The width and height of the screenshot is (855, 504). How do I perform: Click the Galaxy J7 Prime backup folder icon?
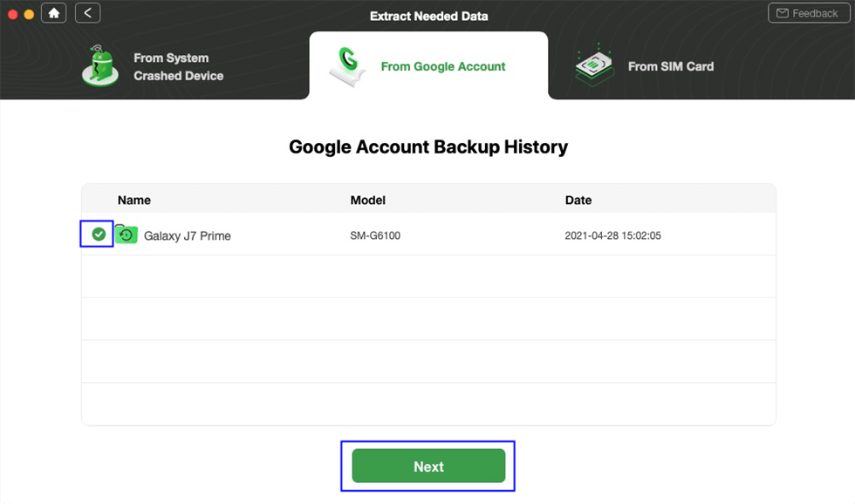pos(127,235)
